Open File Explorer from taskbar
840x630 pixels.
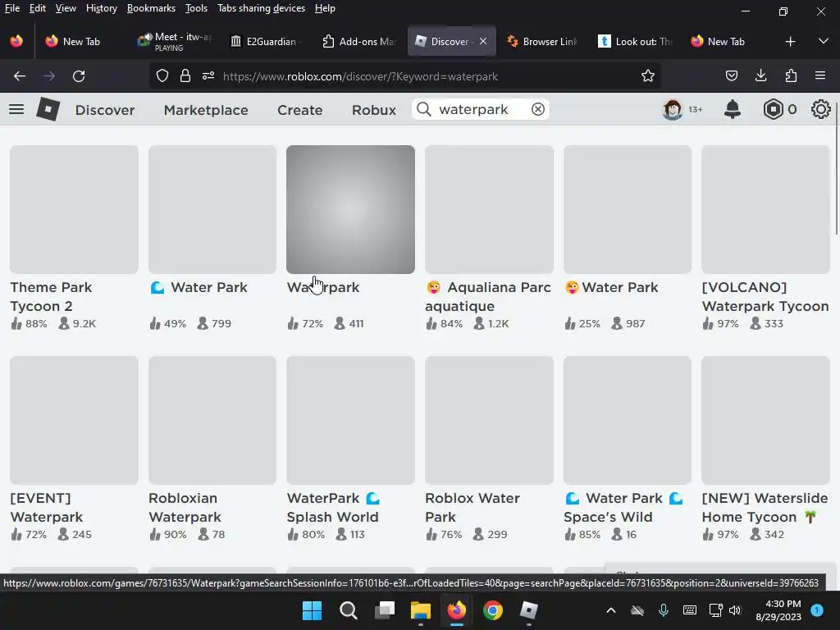[x=421, y=610]
